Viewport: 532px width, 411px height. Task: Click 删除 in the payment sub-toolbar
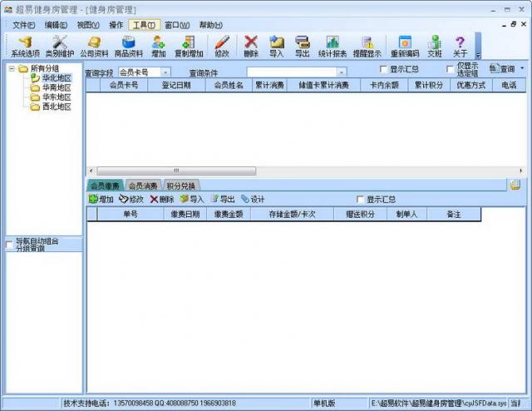[162, 199]
